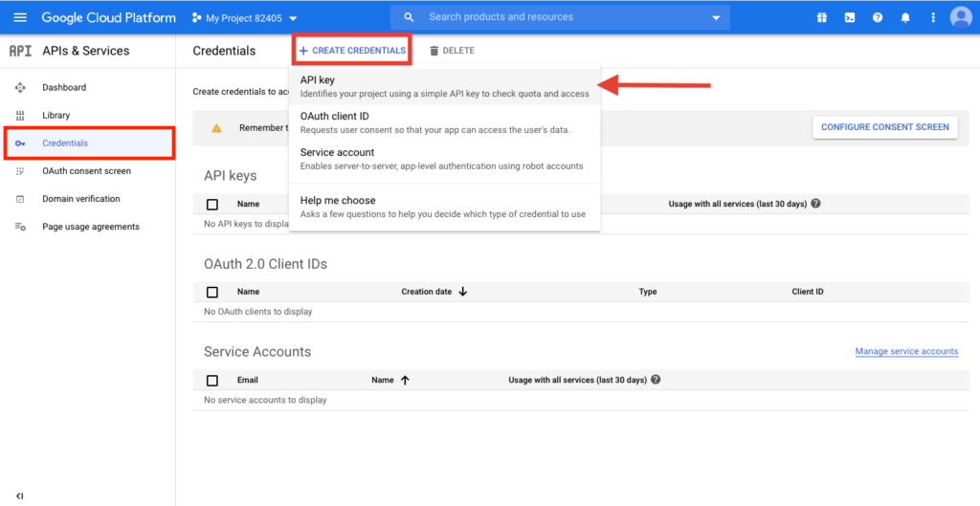Click the Credentials page title

(224, 52)
